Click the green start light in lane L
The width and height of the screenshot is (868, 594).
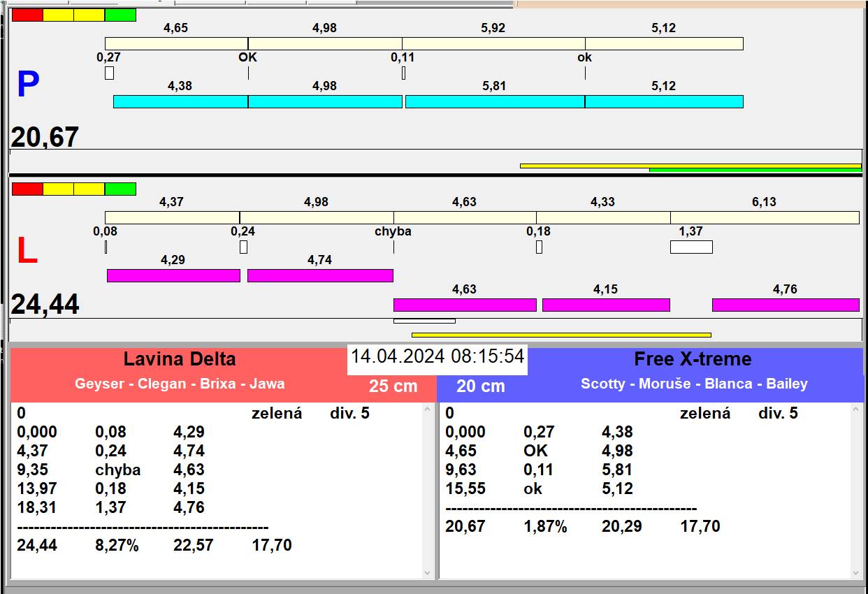(120, 189)
